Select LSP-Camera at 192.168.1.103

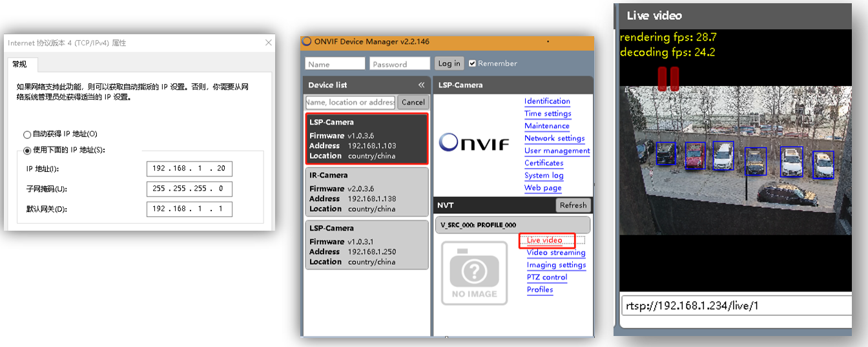point(366,139)
